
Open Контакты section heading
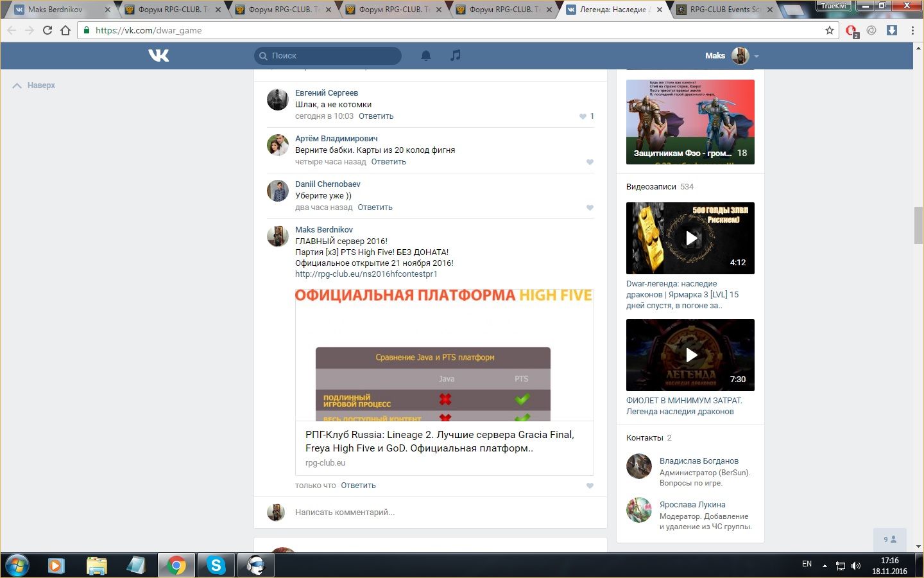pos(645,438)
